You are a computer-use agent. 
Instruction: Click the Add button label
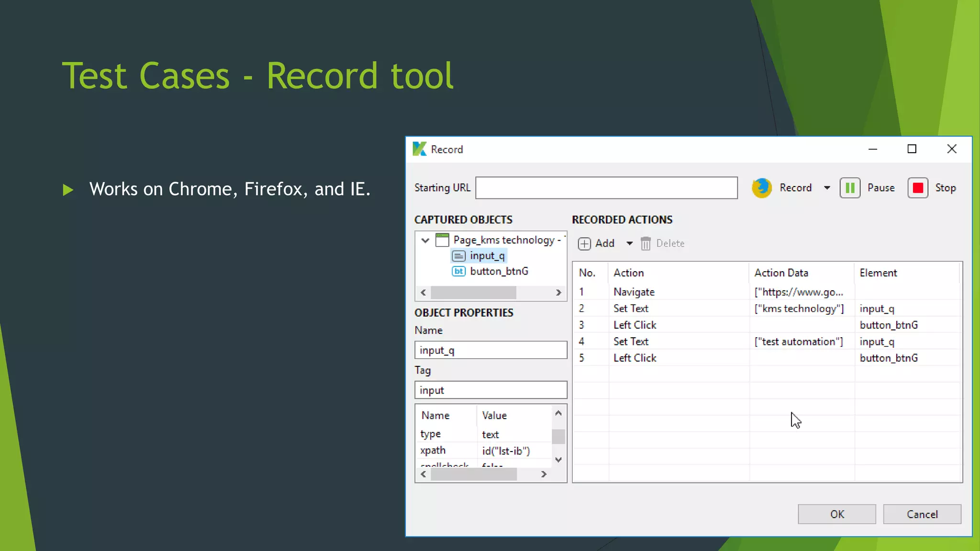(x=605, y=243)
